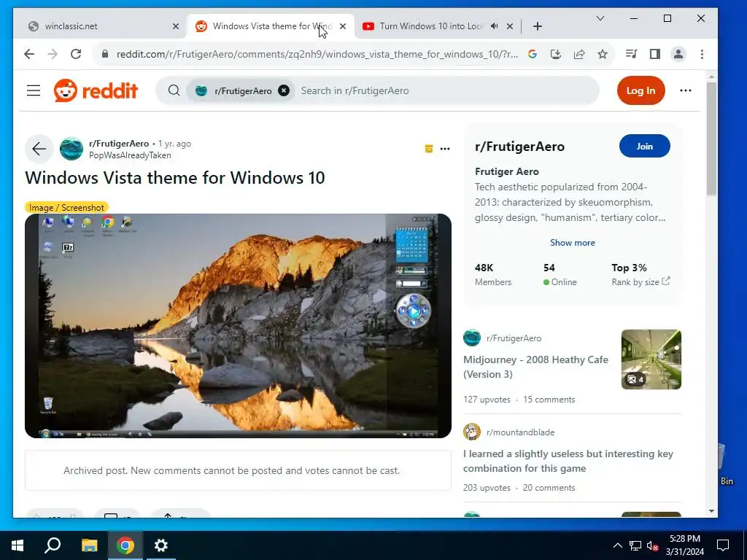The width and height of the screenshot is (747, 560).
Task: Close the winclassic.net tab
Action: (176, 26)
